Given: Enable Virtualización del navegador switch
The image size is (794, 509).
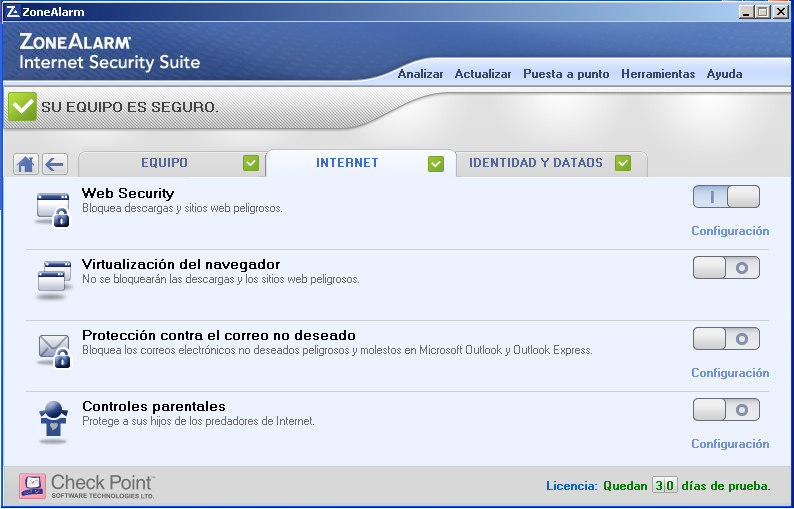Looking at the screenshot, I should pos(726,267).
